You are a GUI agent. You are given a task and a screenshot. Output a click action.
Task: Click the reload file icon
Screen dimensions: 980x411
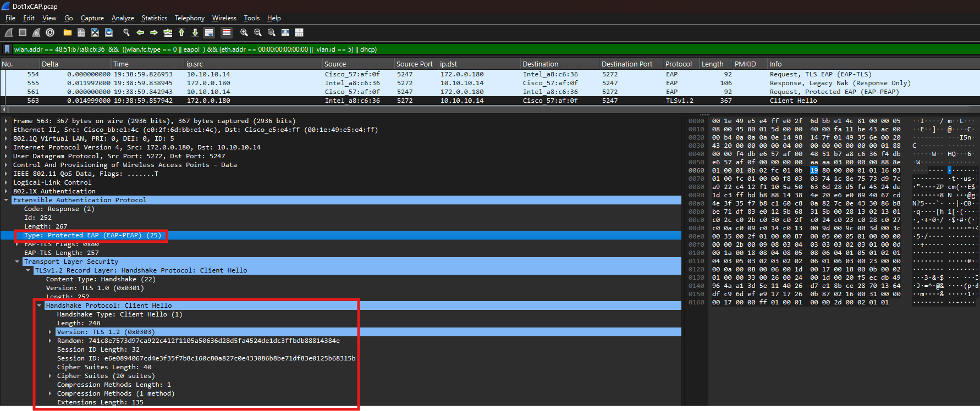(x=109, y=33)
